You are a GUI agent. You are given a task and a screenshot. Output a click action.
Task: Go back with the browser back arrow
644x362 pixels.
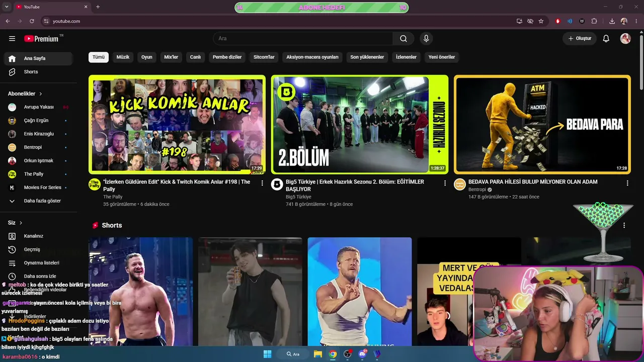click(x=8, y=21)
